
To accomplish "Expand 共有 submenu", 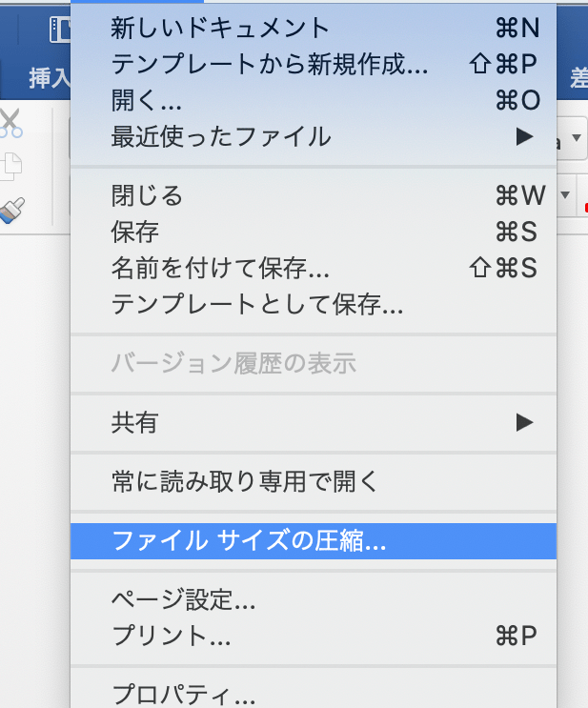I will coord(314,423).
